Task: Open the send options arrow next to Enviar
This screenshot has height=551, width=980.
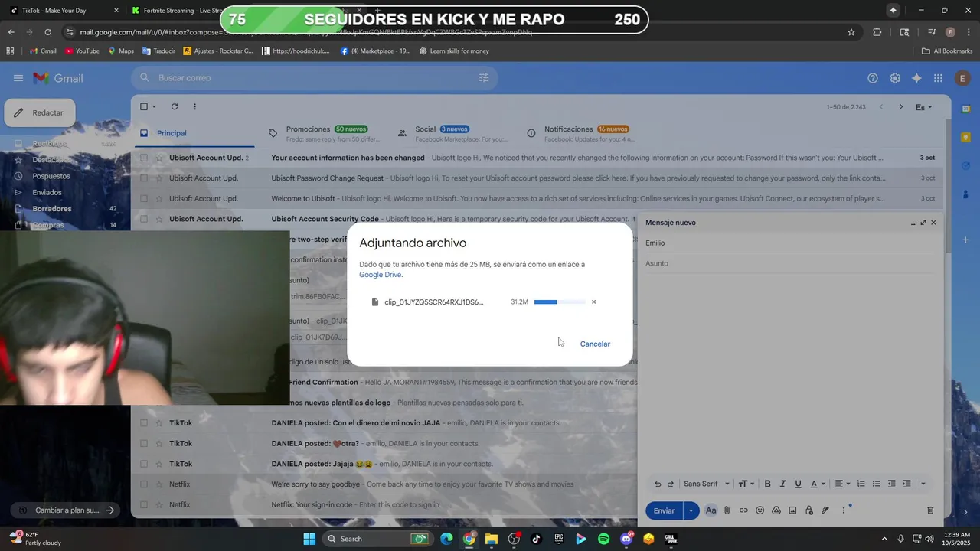Action: click(691, 510)
